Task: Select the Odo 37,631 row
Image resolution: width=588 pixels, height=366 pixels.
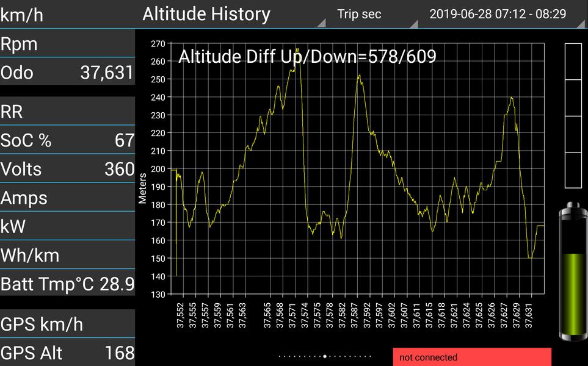Action: 68,73
